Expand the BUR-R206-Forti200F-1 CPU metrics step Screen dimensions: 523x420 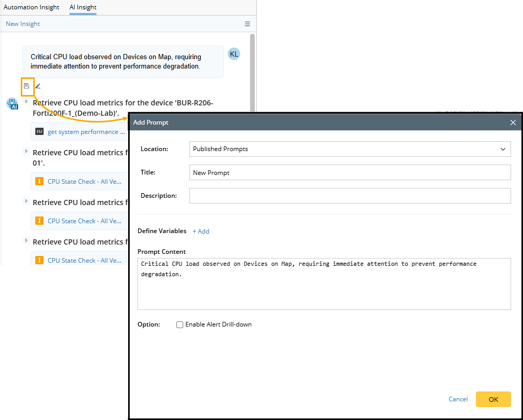26,102
